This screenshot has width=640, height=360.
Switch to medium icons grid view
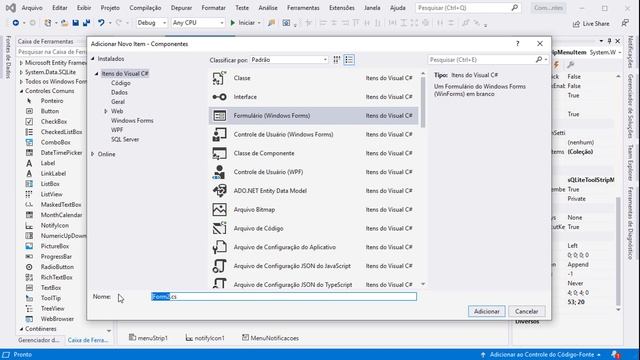click(337, 60)
